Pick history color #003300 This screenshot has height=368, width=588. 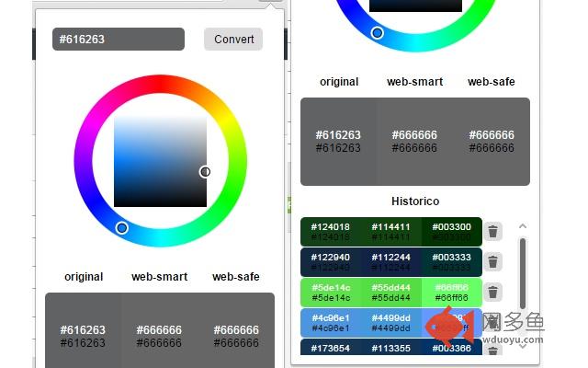(x=451, y=231)
